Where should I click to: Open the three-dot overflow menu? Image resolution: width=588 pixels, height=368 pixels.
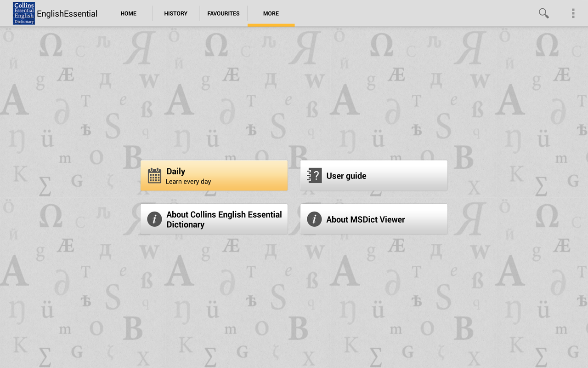pos(573,13)
